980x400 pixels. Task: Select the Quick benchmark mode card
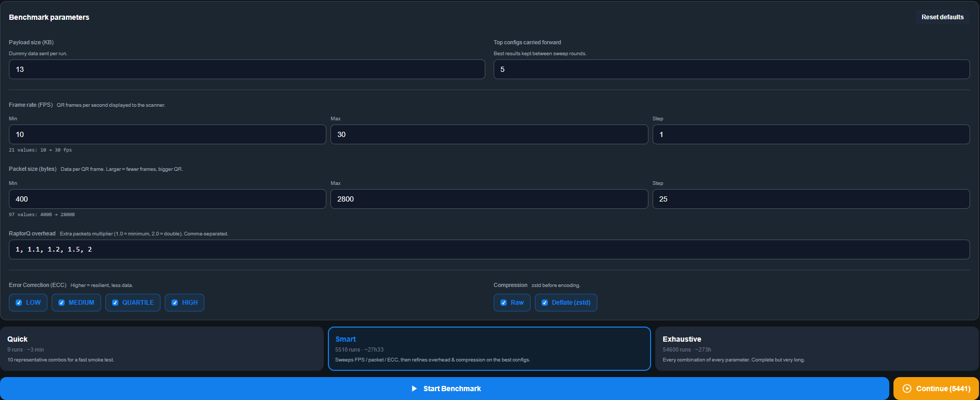pyautogui.click(x=162, y=349)
